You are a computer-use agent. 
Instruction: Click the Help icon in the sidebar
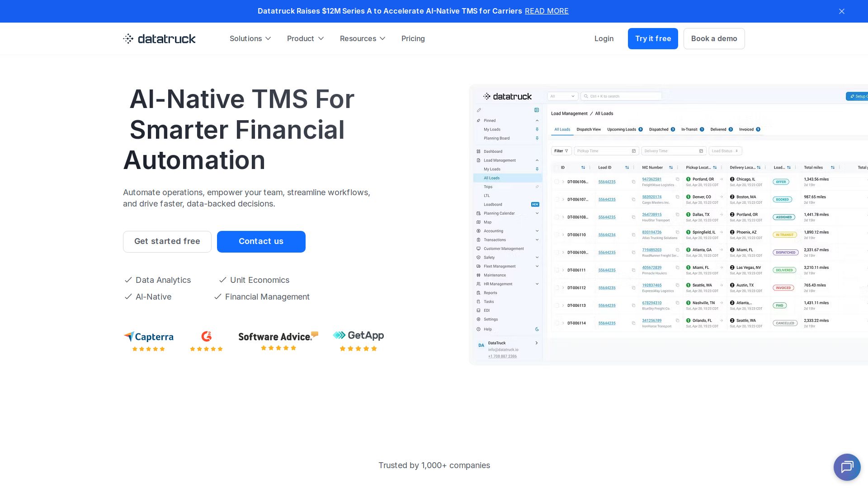478,329
